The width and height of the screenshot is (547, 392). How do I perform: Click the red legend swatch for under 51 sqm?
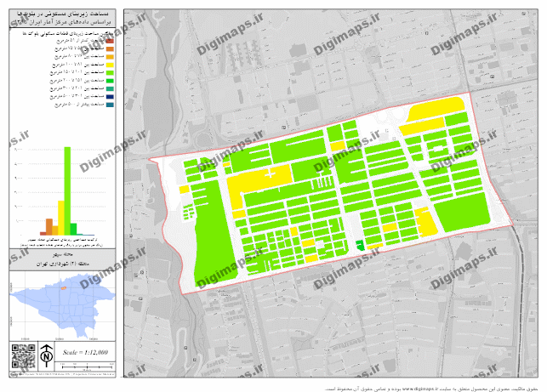110,41
